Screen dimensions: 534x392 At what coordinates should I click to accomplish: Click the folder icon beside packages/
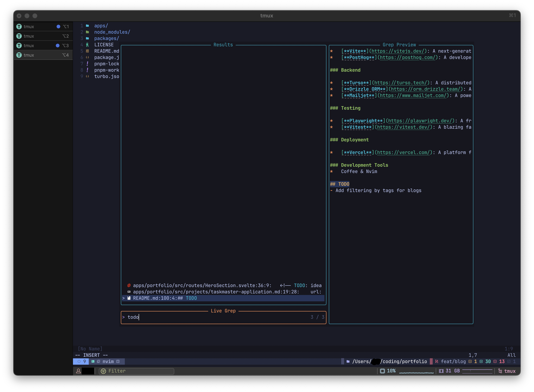click(x=87, y=38)
